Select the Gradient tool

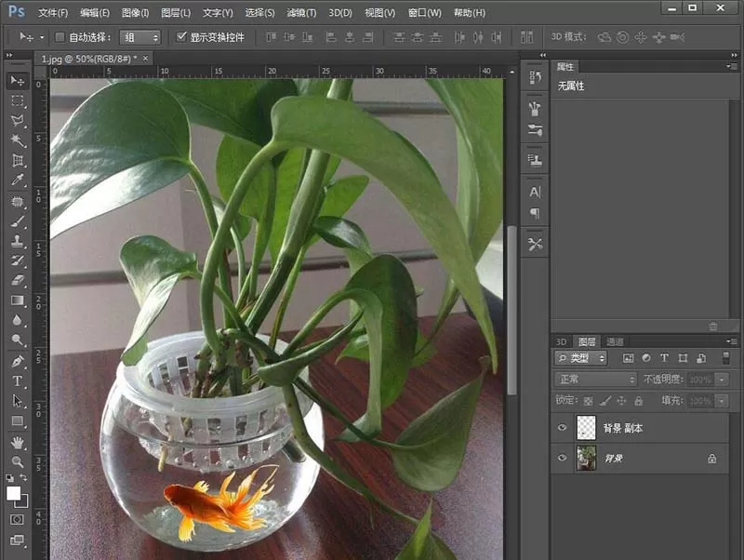(x=18, y=300)
